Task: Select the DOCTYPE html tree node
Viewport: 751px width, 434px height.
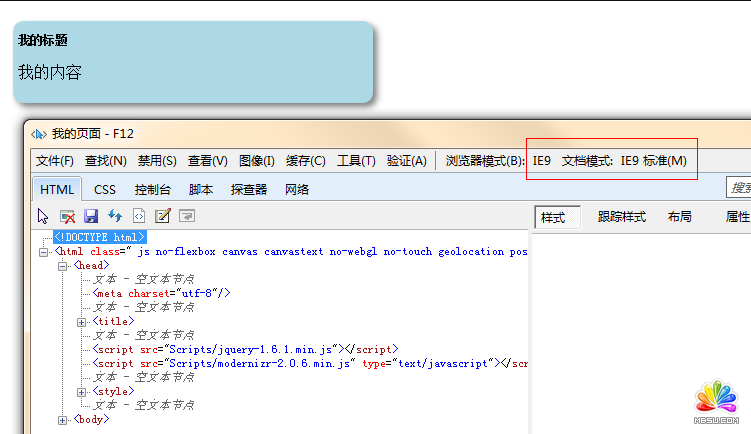Action: 100,237
